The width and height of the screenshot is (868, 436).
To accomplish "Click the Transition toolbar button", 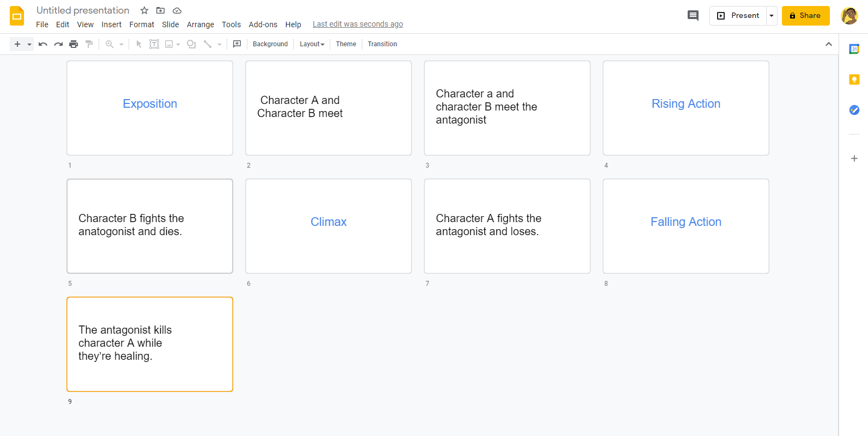I will tap(382, 44).
